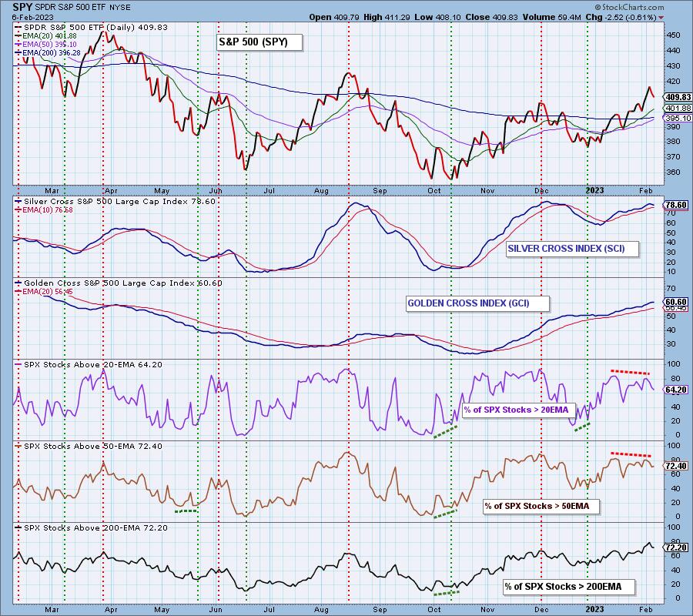Click the 72.40 value tag on right axis
The height and width of the screenshot is (616, 693).
click(676, 466)
